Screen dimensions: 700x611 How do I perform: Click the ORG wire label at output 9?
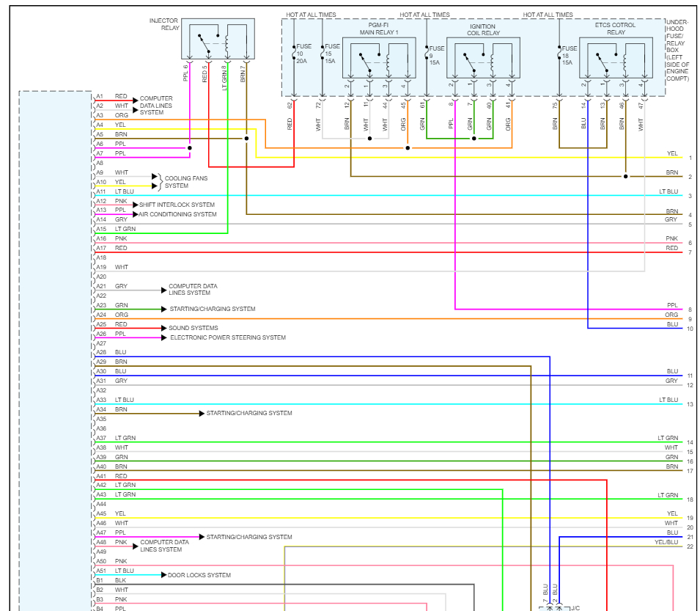pos(671,315)
